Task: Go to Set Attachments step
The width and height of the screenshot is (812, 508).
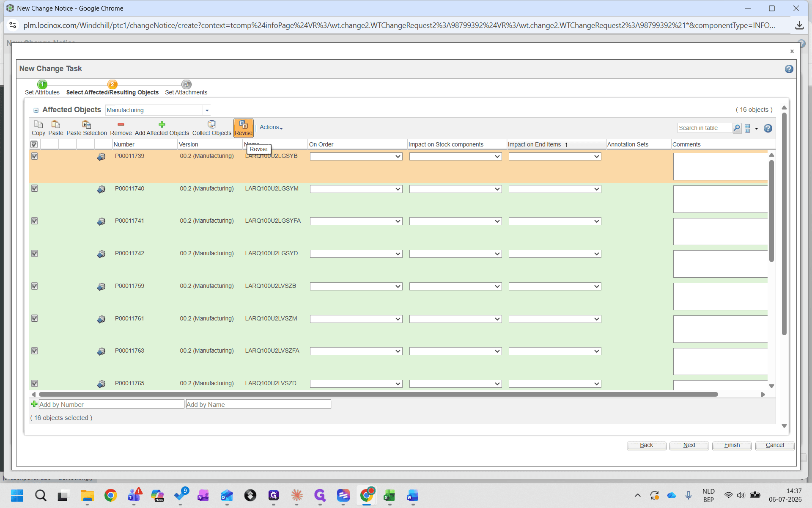Action: point(186,88)
